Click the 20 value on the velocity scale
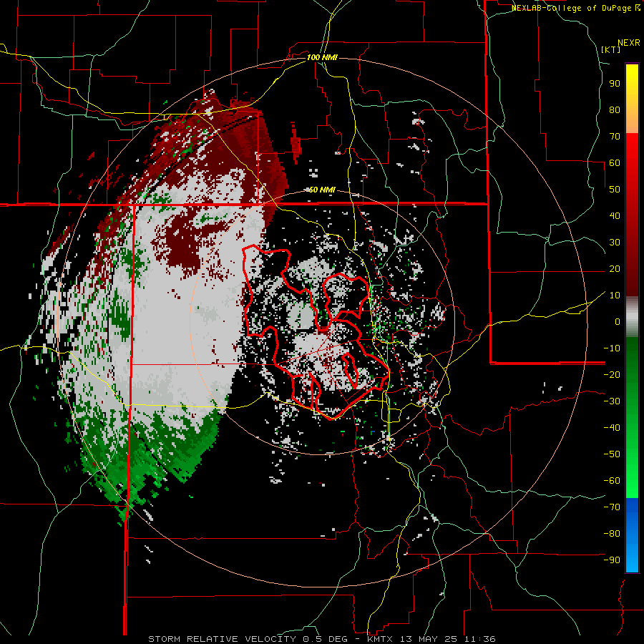 click(615, 269)
